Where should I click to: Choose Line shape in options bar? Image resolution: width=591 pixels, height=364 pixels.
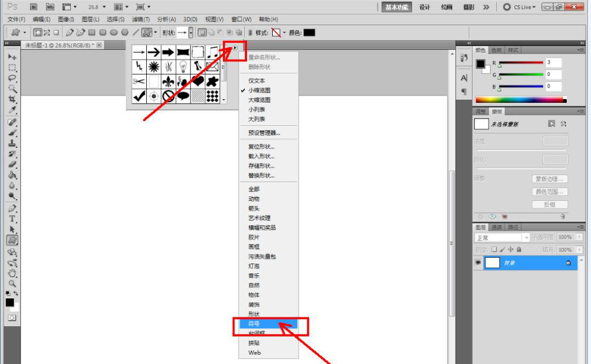coord(135,33)
